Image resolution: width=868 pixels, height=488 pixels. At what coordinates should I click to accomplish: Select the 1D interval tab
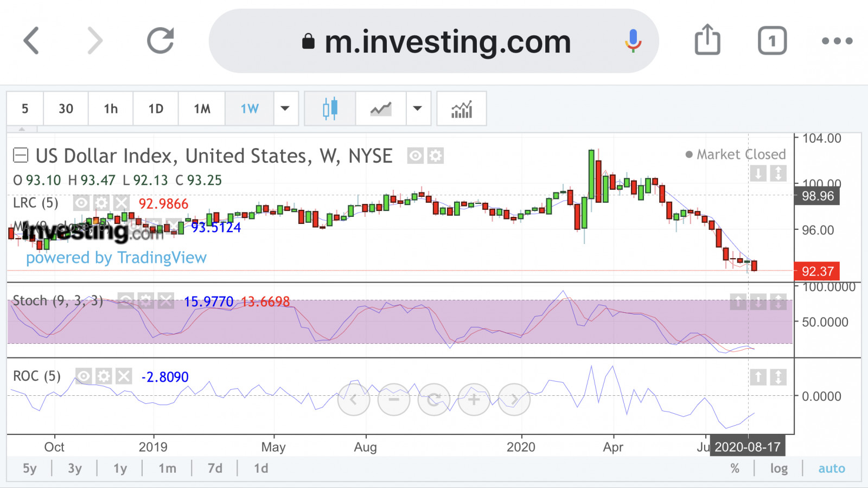156,109
